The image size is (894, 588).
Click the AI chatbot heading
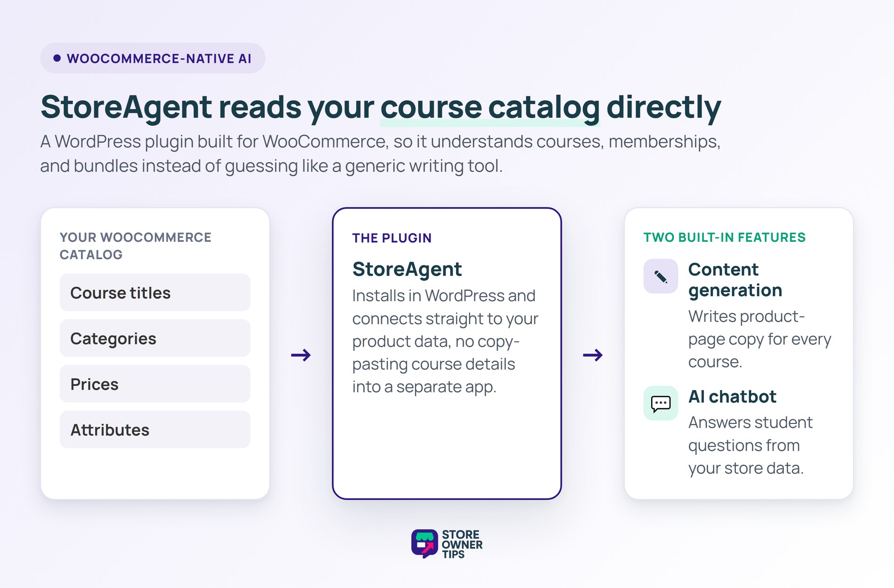pos(732,397)
